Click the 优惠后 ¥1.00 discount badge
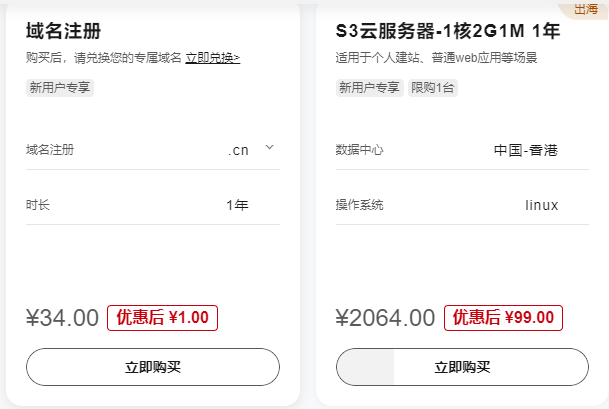 [162, 318]
